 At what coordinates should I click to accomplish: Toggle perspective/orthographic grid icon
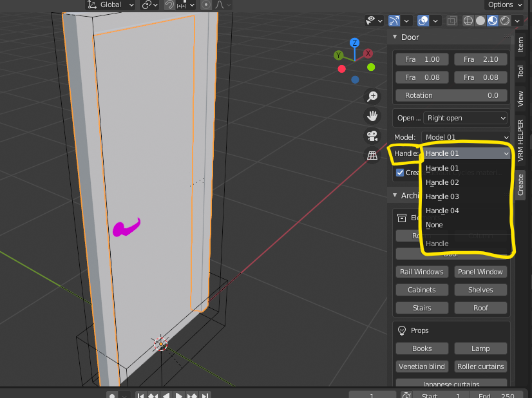372,155
